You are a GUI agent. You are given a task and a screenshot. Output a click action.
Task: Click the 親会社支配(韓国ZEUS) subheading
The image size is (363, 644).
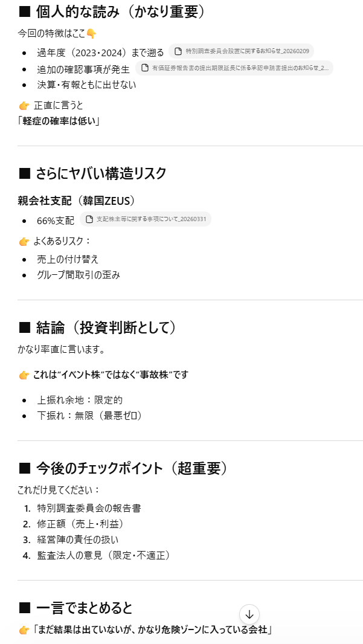pyautogui.click(x=75, y=201)
